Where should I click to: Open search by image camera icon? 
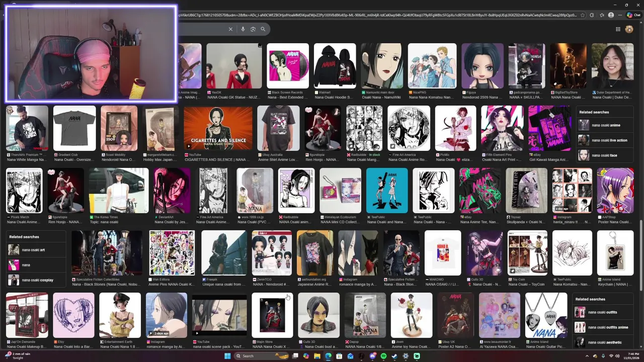[x=253, y=29]
